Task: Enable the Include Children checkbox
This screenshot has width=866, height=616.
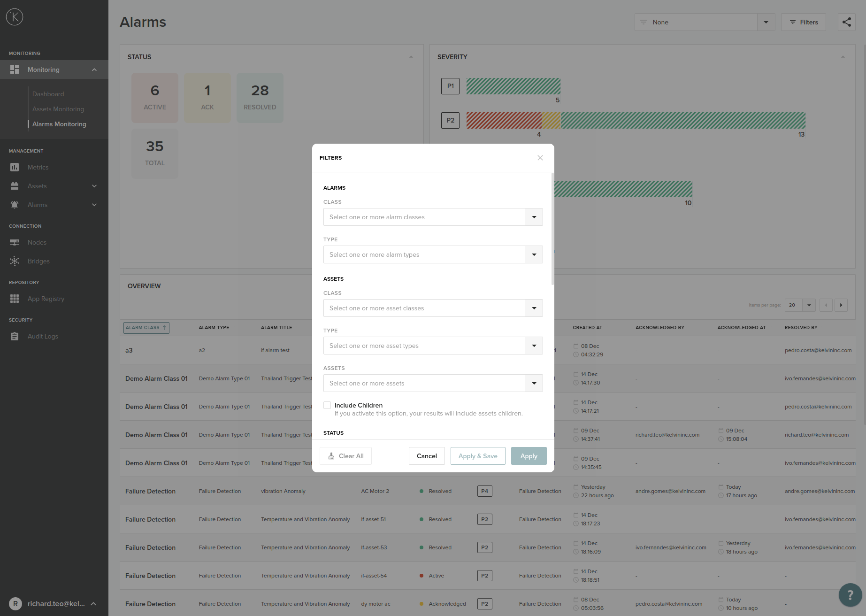Action: point(327,405)
